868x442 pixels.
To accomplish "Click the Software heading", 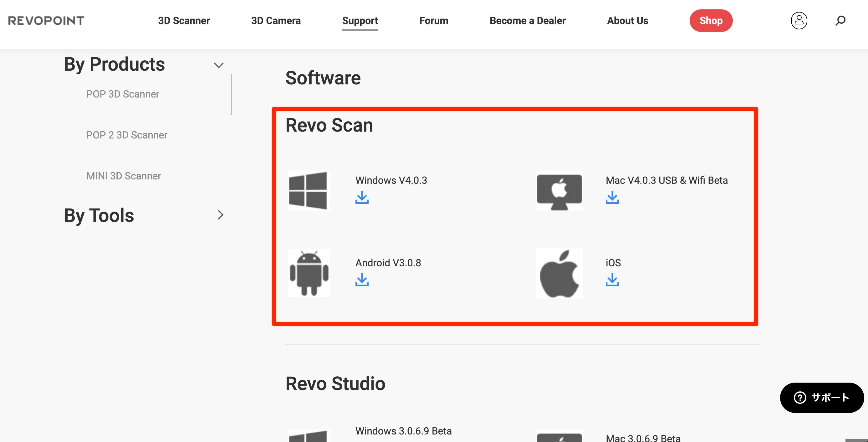I will [x=323, y=78].
